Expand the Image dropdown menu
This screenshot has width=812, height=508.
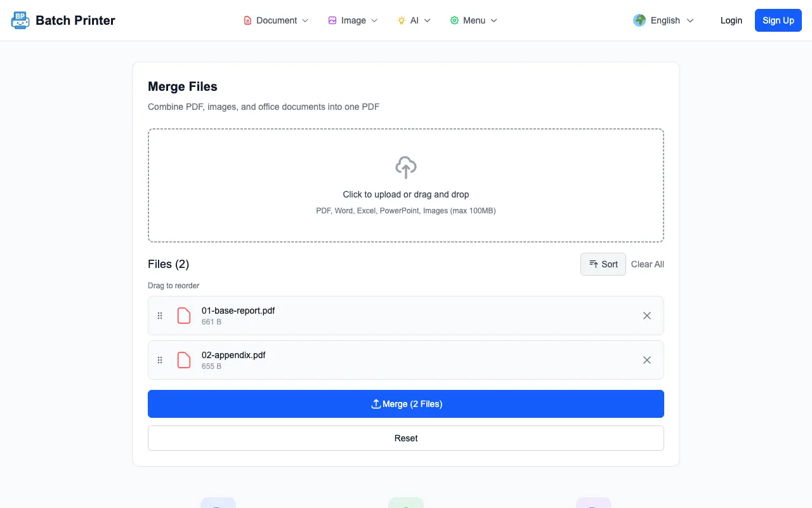[353, 20]
